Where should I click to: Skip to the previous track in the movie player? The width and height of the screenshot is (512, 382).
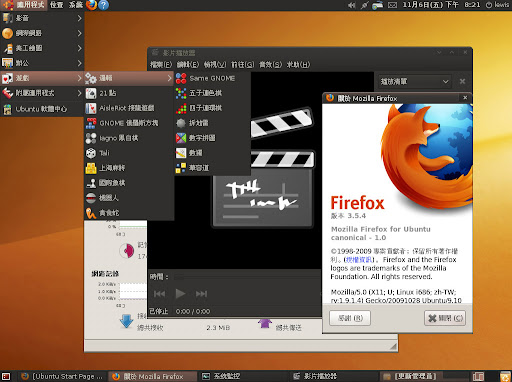(x=159, y=294)
